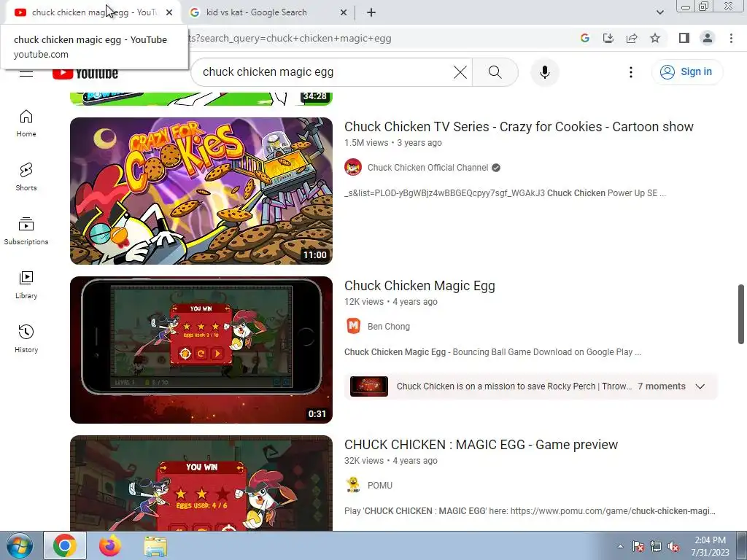Image resolution: width=747 pixels, height=560 pixels.
Task: Click install/download icon in address bar
Action: pos(608,38)
